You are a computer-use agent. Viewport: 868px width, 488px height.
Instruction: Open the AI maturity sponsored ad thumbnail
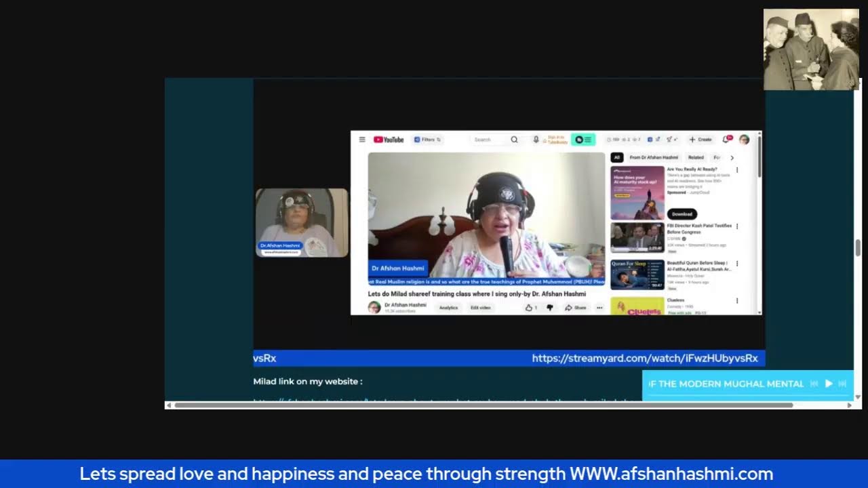point(637,192)
